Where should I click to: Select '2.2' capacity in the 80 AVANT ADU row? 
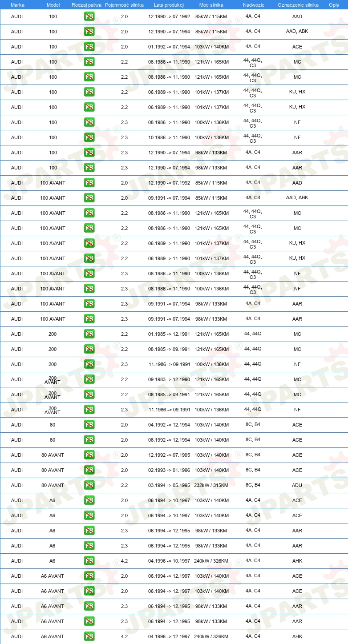pyautogui.click(x=124, y=485)
